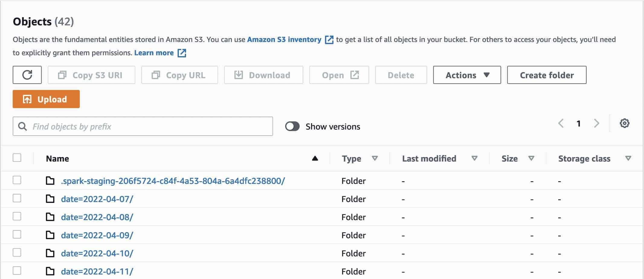This screenshot has height=279, width=644.
Task: Click the Copy S3 URI icon
Action: (63, 75)
